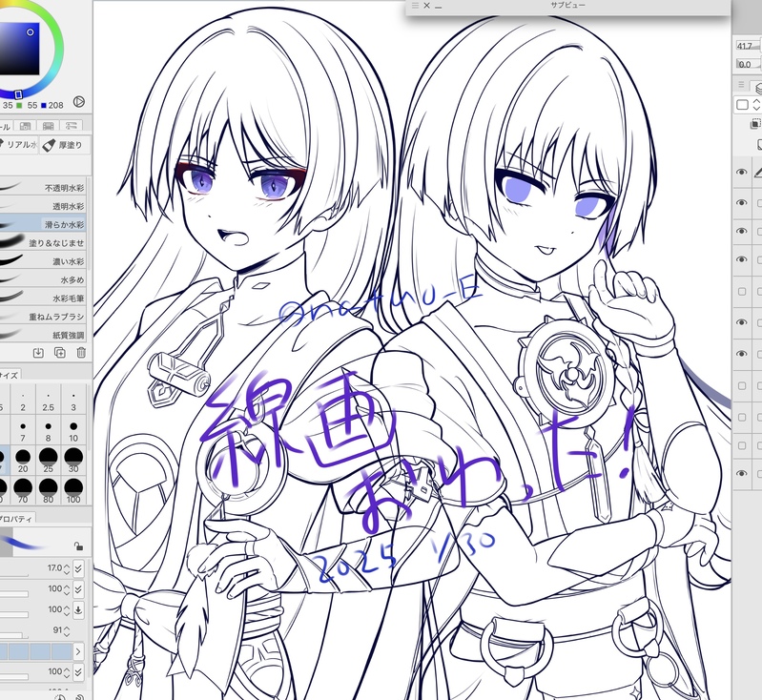The height and width of the screenshot is (700, 762).
Task: Toggle the eye icon of the second layer row
Action: tap(742, 202)
